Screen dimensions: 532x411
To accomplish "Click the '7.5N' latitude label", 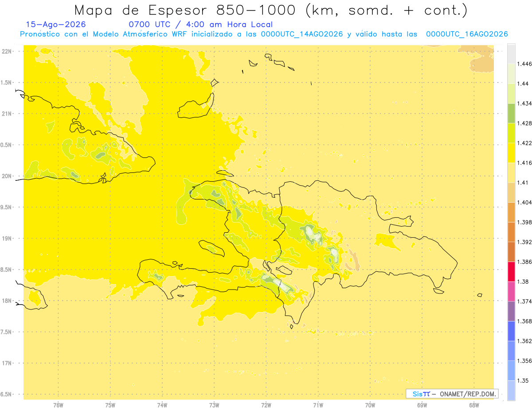I will point(7,332).
